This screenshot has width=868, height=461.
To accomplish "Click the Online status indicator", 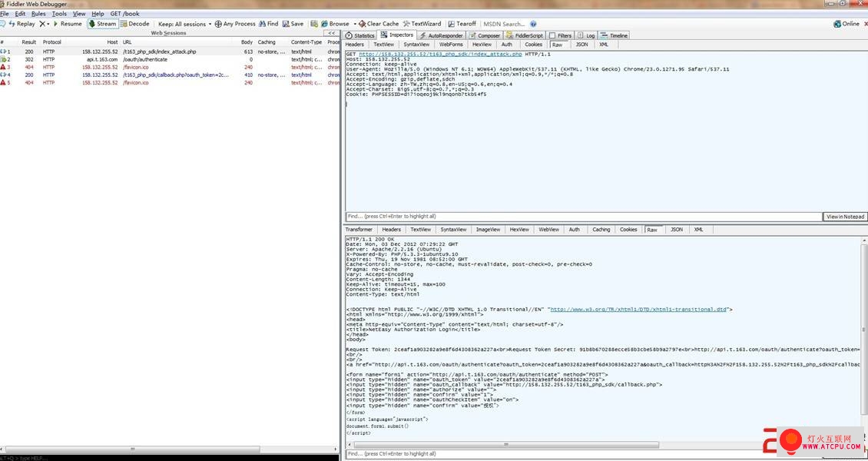I will (x=846, y=24).
